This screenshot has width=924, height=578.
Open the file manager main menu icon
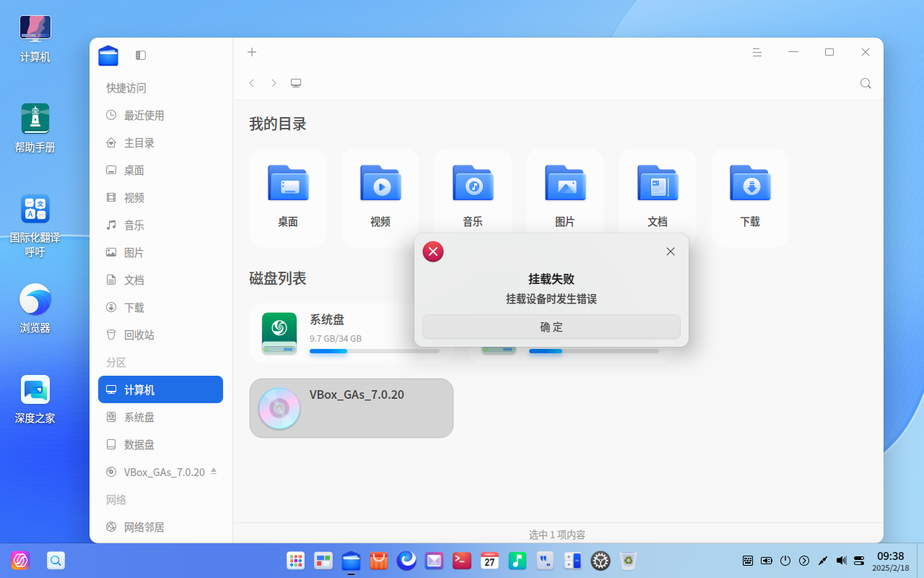tap(757, 52)
